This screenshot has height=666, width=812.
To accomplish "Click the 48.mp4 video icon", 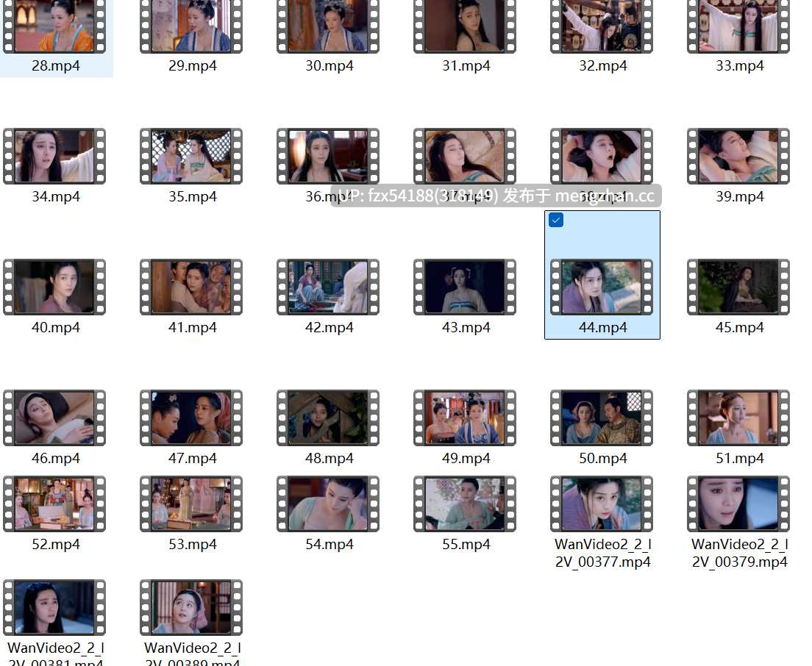I will pyautogui.click(x=328, y=418).
